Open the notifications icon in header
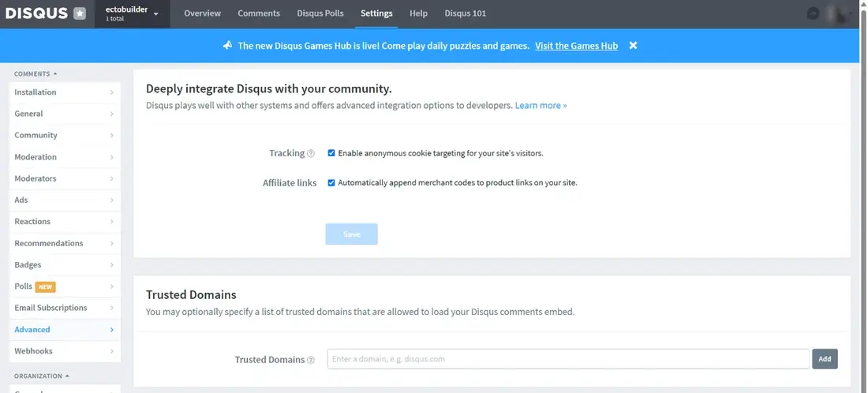This screenshot has height=393, width=868. pos(813,13)
